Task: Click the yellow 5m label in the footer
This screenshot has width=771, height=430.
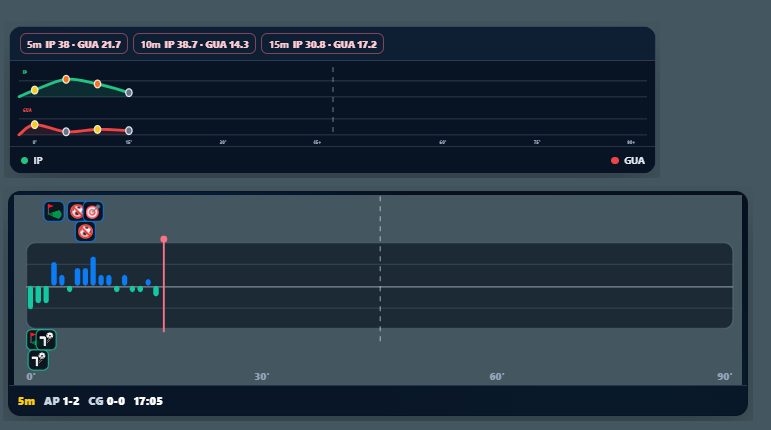Action: click(x=26, y=401)
